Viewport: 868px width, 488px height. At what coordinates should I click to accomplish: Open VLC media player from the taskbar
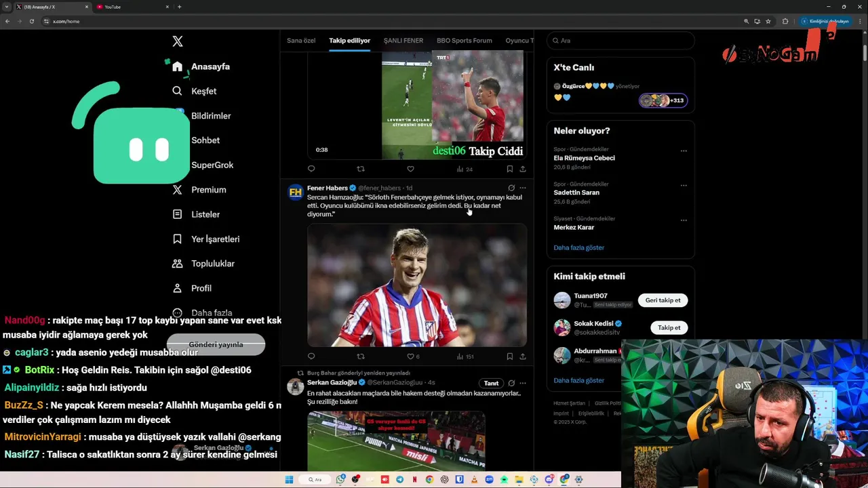pyautogui.click(x=474, y=480)
